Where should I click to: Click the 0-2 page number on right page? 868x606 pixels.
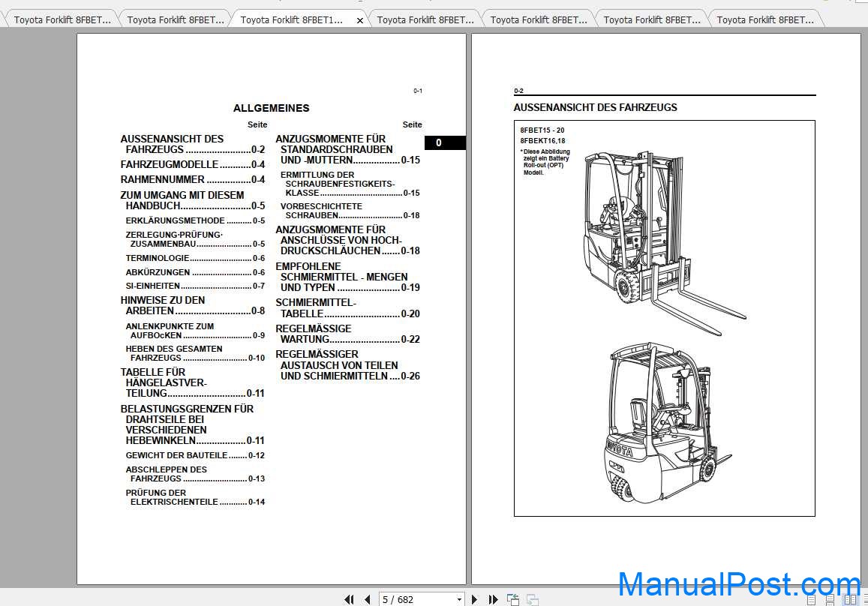tap(518, 91)
